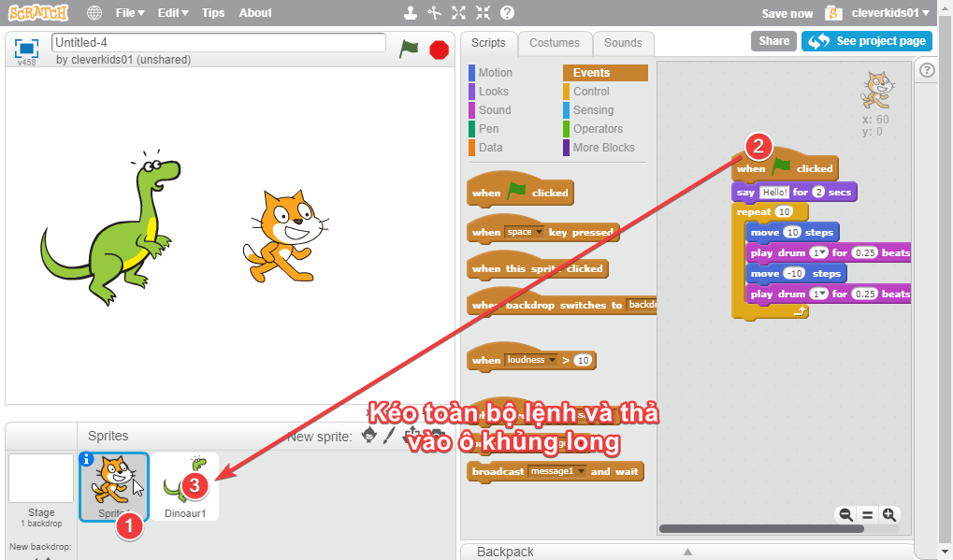The image size is (953, 560).
Task: Expand the Backpack panel
Action: click(x=687, y=552)
